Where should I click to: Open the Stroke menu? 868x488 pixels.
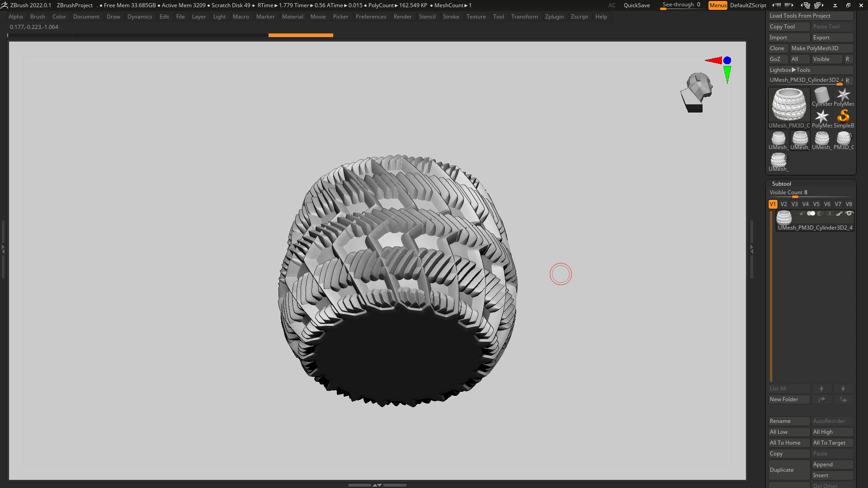pos(451,17)
